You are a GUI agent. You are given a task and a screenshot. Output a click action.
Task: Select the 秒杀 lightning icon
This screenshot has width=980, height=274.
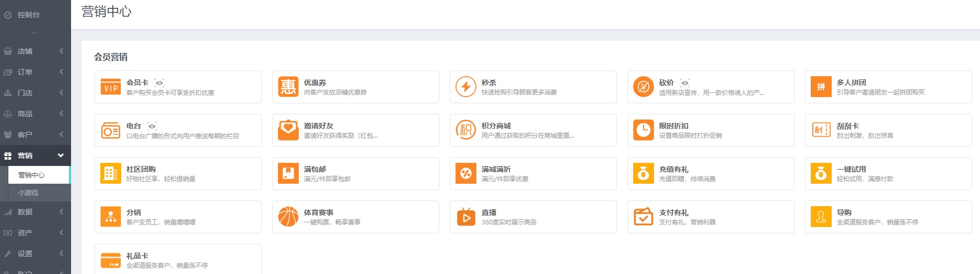466,87
